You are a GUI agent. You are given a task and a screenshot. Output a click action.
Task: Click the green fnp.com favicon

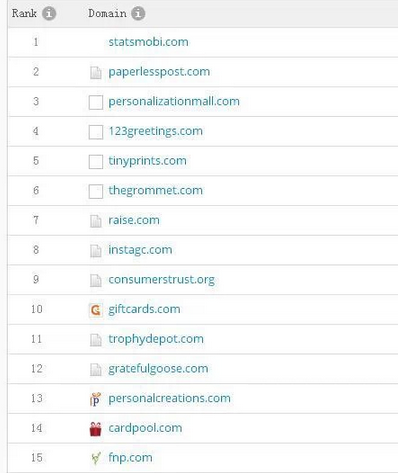click(x=96, y=458)
